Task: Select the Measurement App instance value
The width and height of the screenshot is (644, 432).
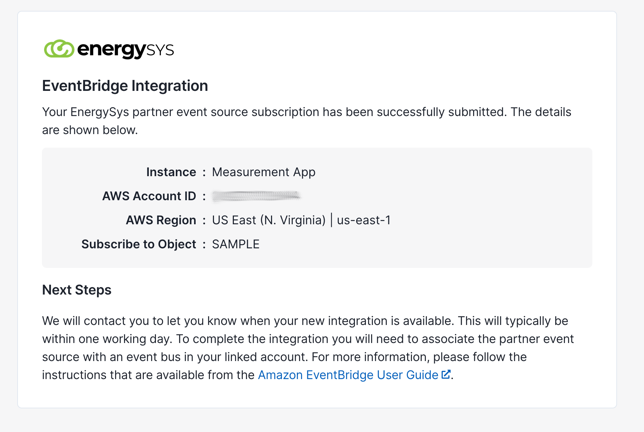Action: coord(263,172)
